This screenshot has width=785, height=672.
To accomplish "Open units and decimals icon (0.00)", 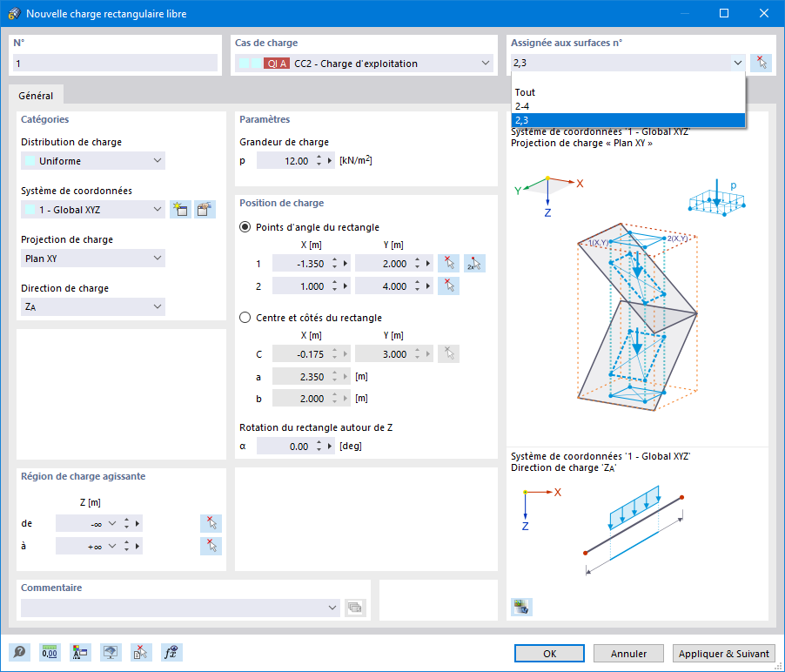I will point(50,653).
